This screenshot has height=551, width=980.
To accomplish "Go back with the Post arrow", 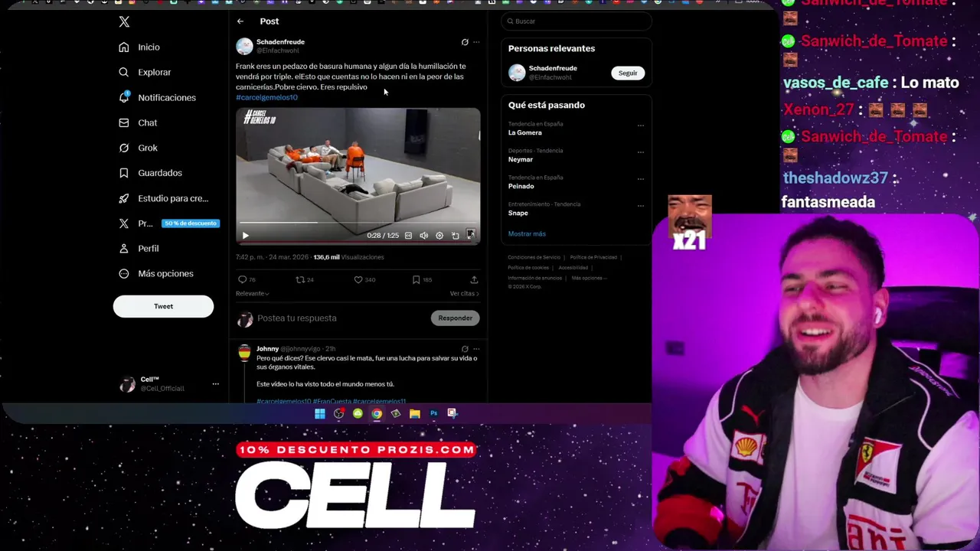I will pos(240,21).
